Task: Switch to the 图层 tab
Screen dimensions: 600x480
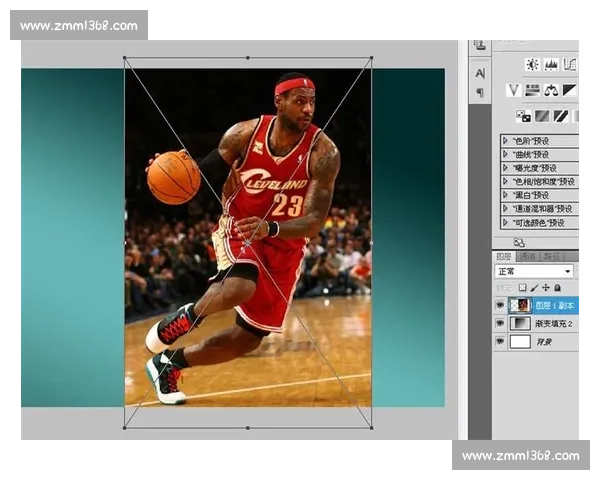Action: click(504, 256)
